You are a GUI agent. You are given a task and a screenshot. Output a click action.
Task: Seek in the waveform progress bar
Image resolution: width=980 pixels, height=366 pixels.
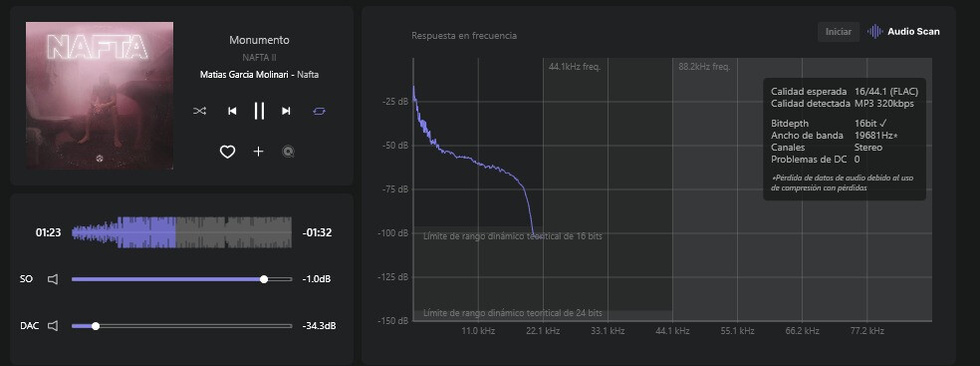tap(182, 232)
